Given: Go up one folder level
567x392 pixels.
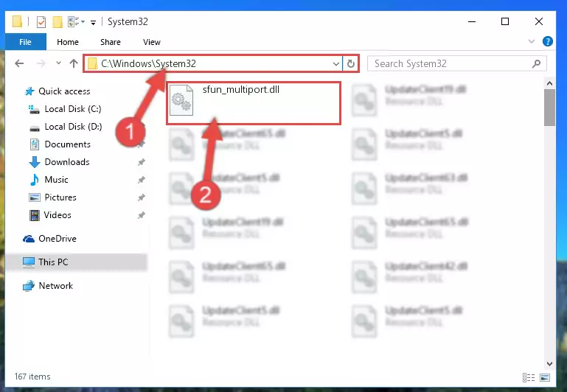Looking at the screenshot, I should [x=74, y=63].
